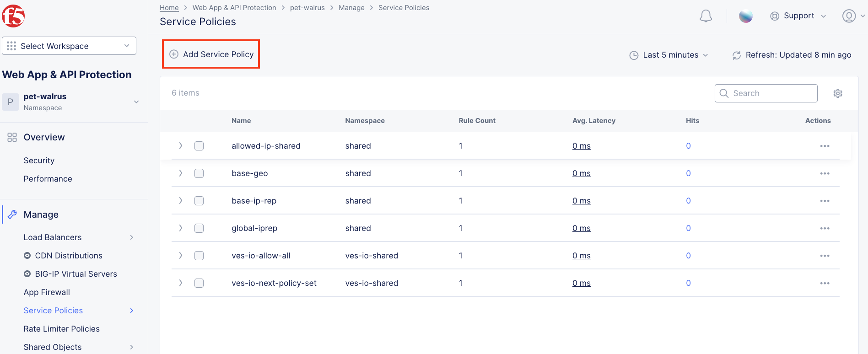868x354 pixels.
Task: Check the ves-io-allow-all row checkbox
Action: tap(199, 256)
